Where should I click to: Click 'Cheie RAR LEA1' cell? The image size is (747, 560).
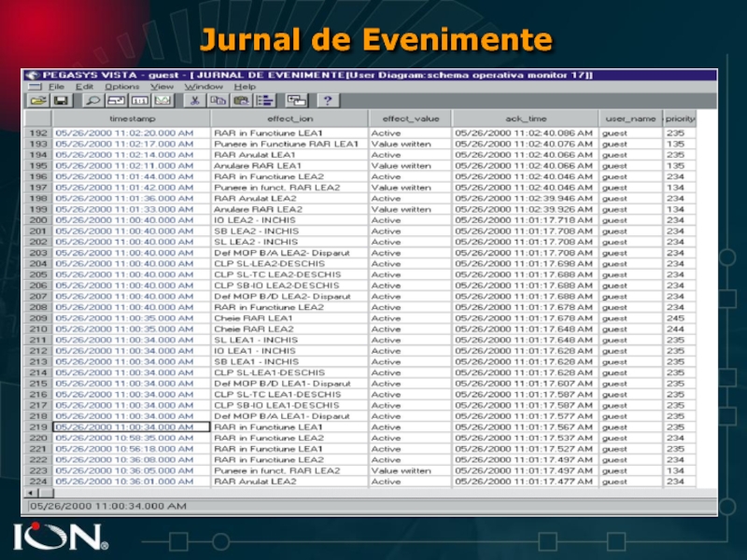coord(289,318)
